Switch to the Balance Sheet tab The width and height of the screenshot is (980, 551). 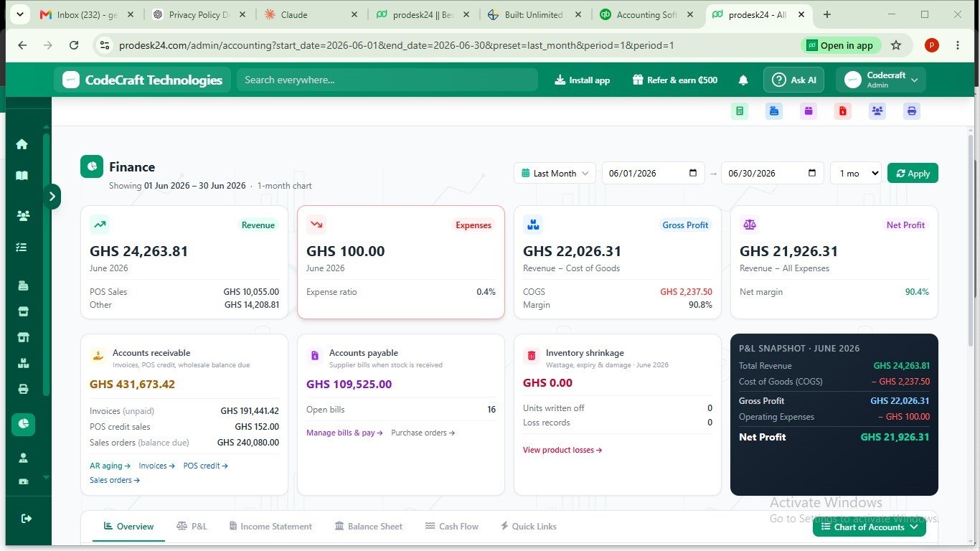368,527
